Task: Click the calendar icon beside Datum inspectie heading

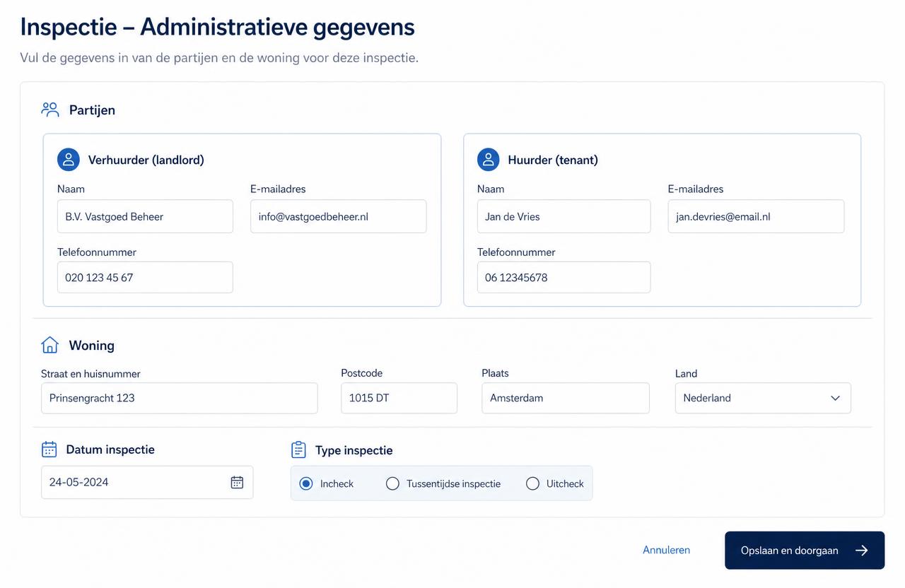Action: click(x=49, y=449)
